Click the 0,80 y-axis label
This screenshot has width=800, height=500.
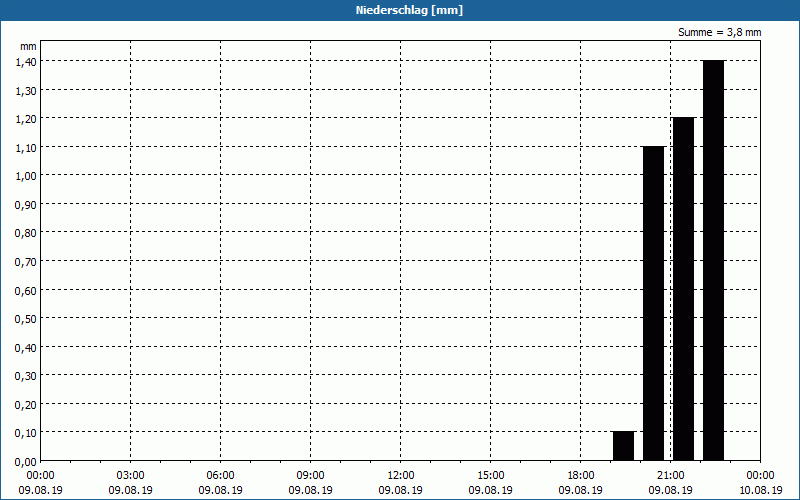coord(26,233)
